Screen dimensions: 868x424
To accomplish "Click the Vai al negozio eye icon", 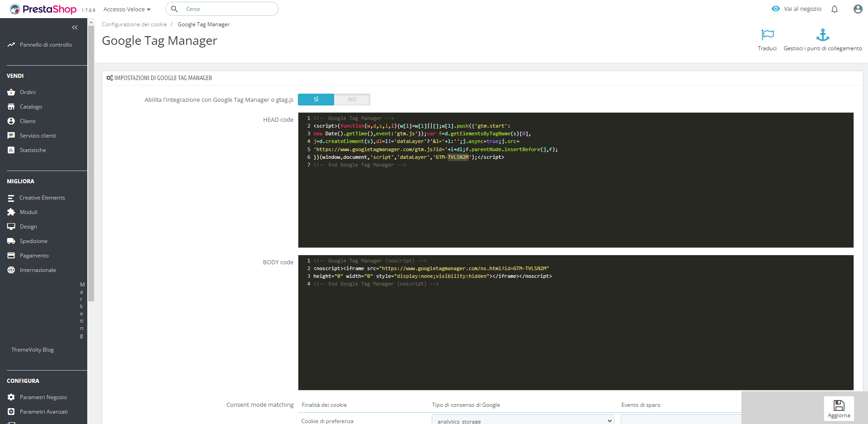I will pos(776,9).
